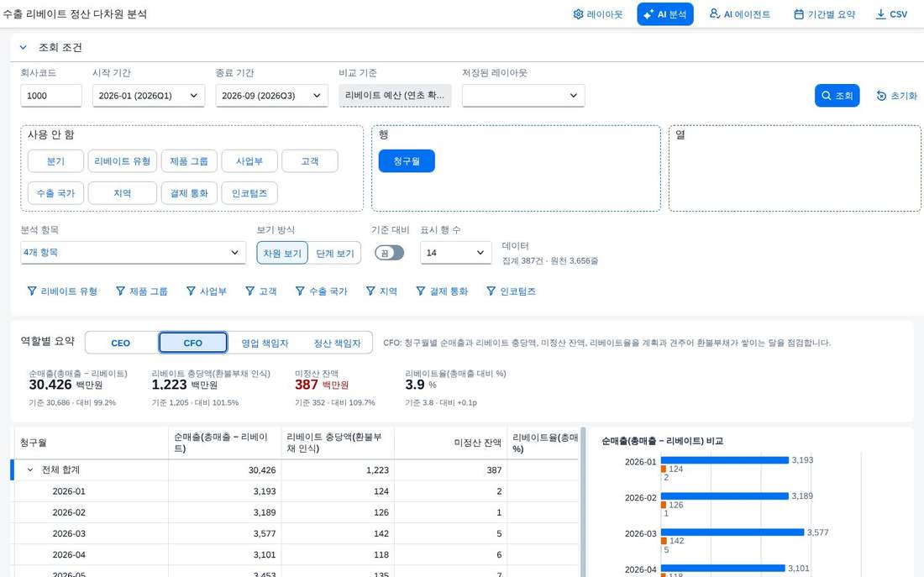Click the 초기화 reset icon
Viewport: 924px width, 577px height.
coord(881,96)
